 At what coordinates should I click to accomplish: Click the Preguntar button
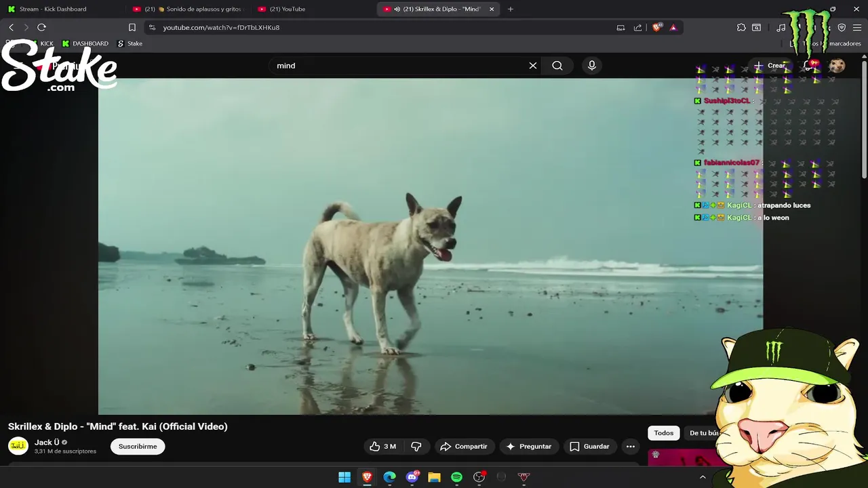(530, 446)
